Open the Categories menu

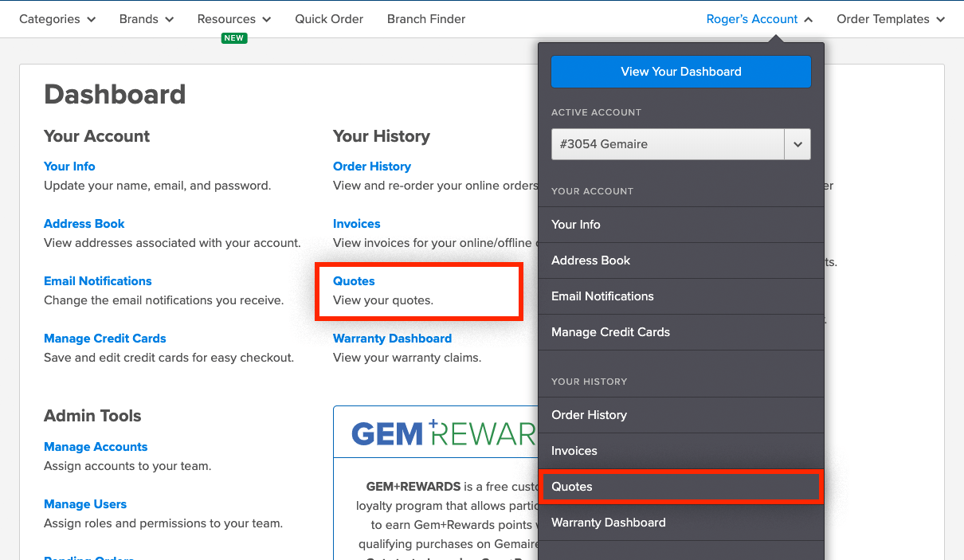click(57, 19)
